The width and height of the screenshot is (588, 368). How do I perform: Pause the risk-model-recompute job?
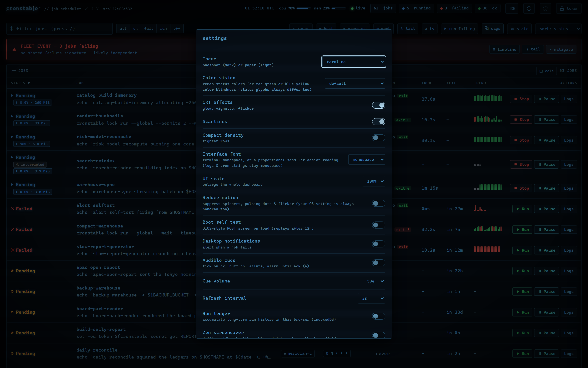[547, 140]
